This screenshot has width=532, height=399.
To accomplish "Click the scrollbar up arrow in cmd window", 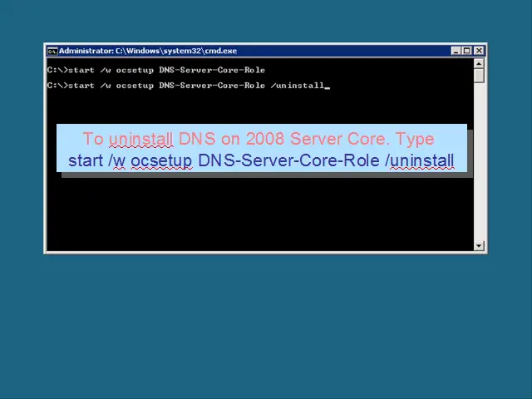I will coord(479,63).
